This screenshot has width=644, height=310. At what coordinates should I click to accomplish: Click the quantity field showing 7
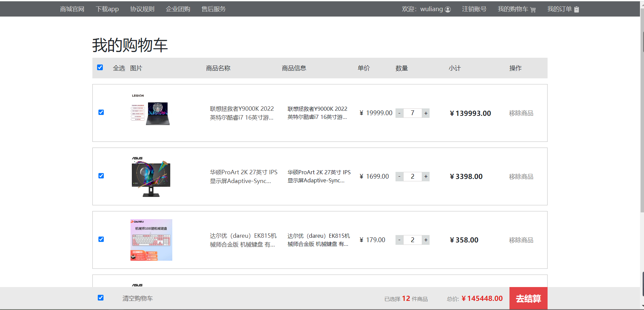(x=413, y=113)
